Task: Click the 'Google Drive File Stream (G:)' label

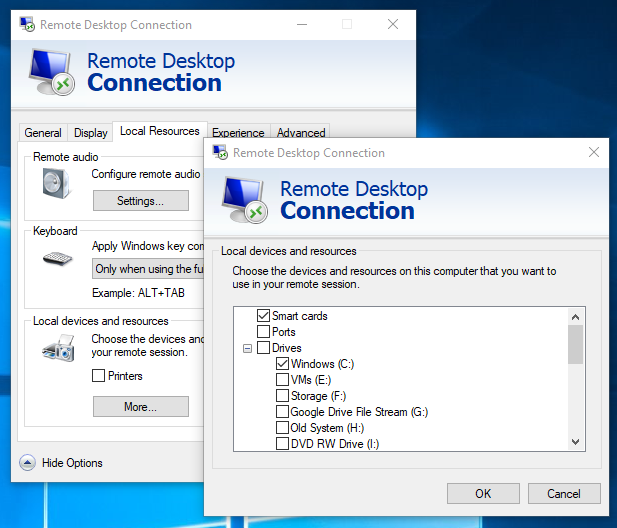Action: pyautogui.click(x=359, y=412)
